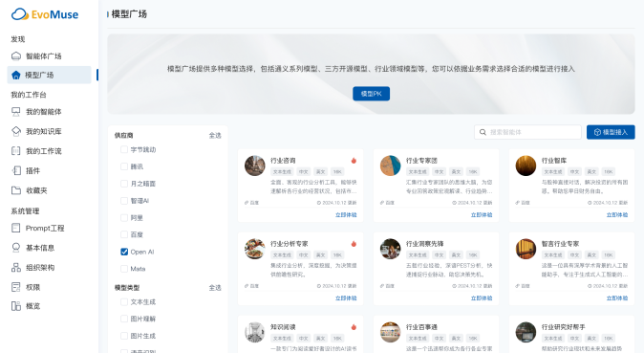Click the 搜索智能体 search input field
Viewport: 644px width, 353px height.
[x=527, y=132]
